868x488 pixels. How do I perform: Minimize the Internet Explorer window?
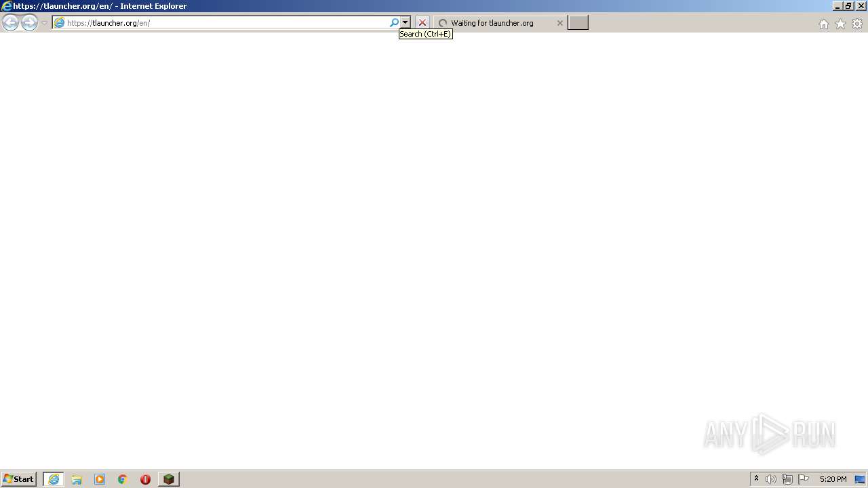point(837,6)
